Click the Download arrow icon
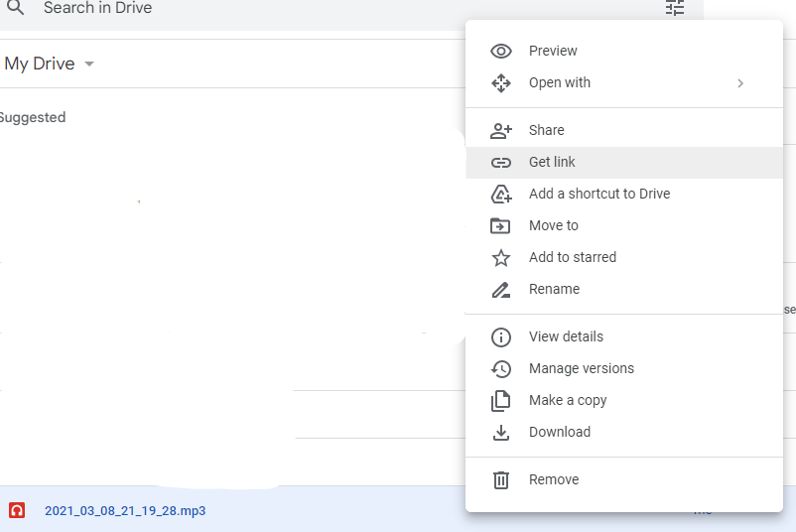Image resolution: width=796 pixels, height=532 pixels. [x=501, y=433]
